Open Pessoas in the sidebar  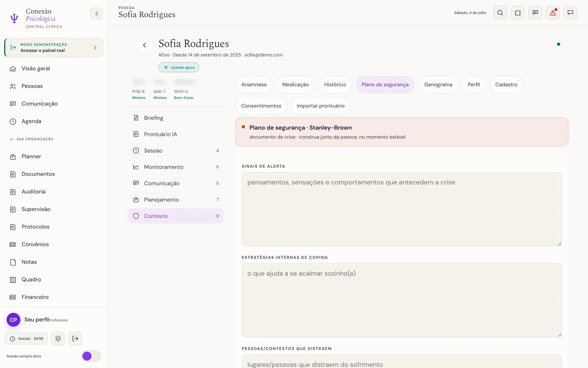tap(54, 86)
